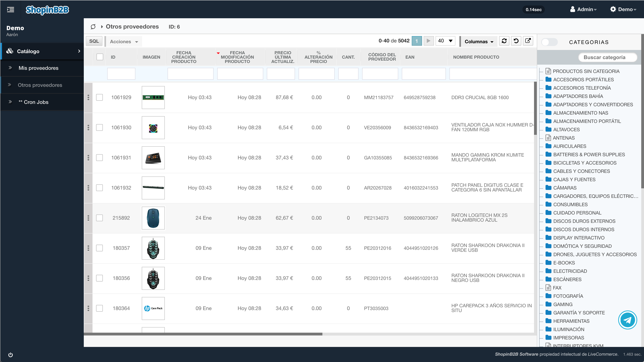Click the SQL button
The height and width of the screenshot is (362, 644).
click(x=94, y=41)
